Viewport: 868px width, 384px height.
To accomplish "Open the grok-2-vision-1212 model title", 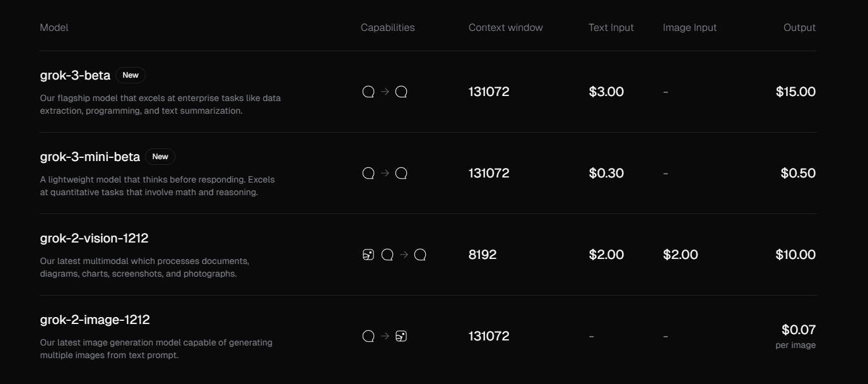I will coord(94,238).
